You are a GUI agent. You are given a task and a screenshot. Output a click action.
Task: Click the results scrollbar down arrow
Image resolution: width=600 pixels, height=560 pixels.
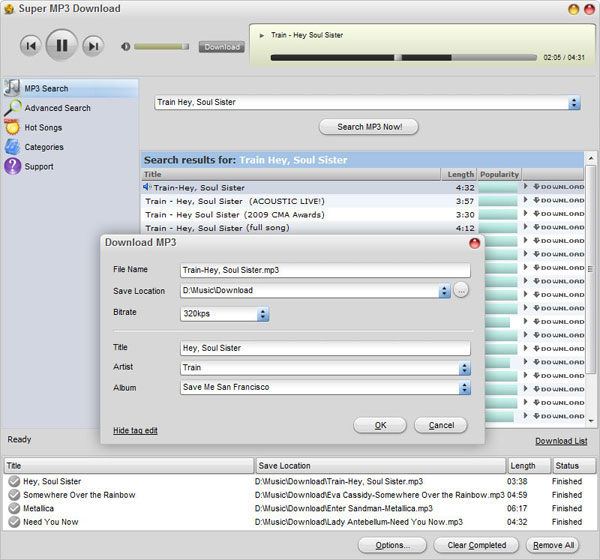pyautogui.click(x=591, y=421)
